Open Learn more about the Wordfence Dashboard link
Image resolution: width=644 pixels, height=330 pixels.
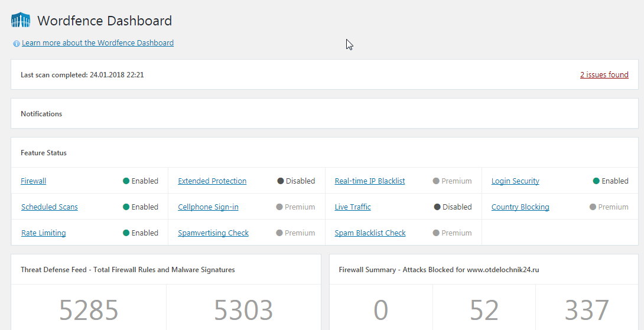pyautogui.click(x=97, y=43)
